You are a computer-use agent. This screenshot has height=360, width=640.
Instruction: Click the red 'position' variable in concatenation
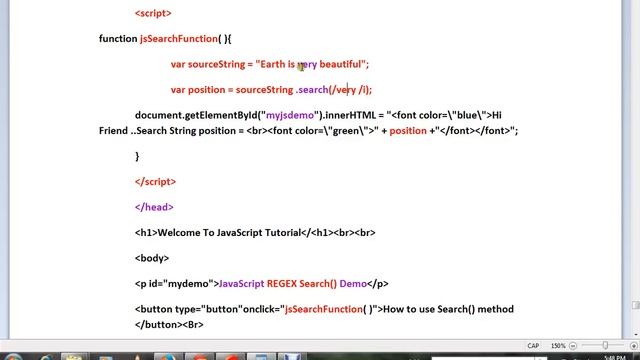408,131
